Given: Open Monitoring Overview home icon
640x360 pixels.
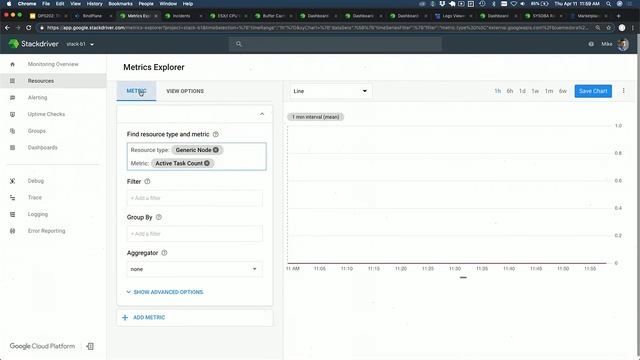Looking at the screenshot, I should point(12,64).
